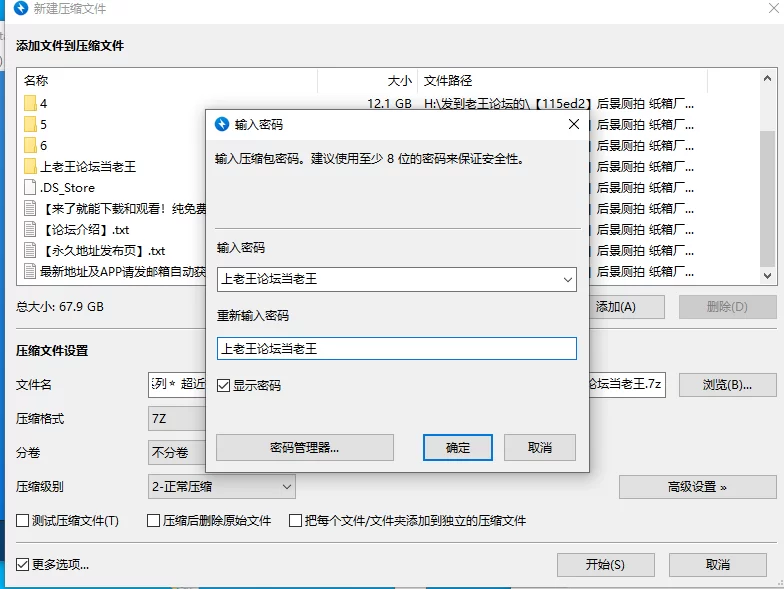
Task: Click 确定 to confirm the password
Action: pos(458,447)
